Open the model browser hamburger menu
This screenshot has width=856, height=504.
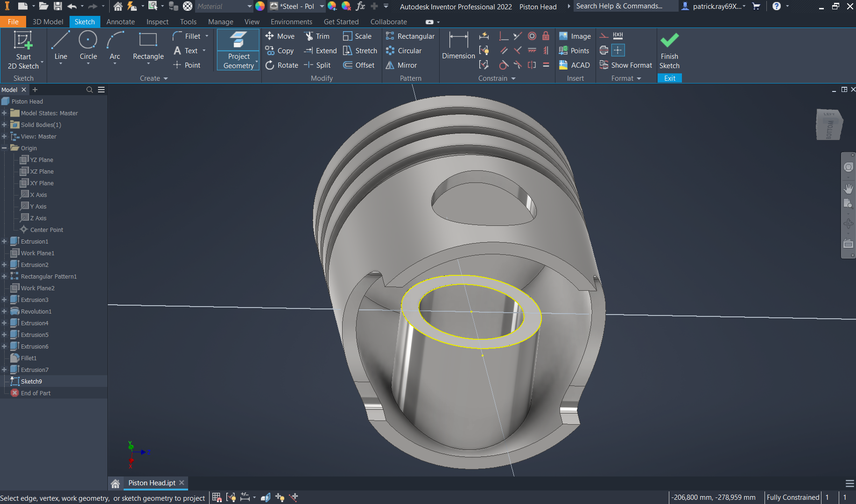101,90
